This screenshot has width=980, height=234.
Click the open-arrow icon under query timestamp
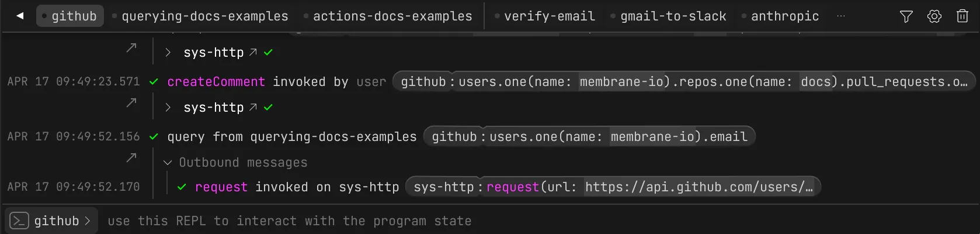(131, 157)
